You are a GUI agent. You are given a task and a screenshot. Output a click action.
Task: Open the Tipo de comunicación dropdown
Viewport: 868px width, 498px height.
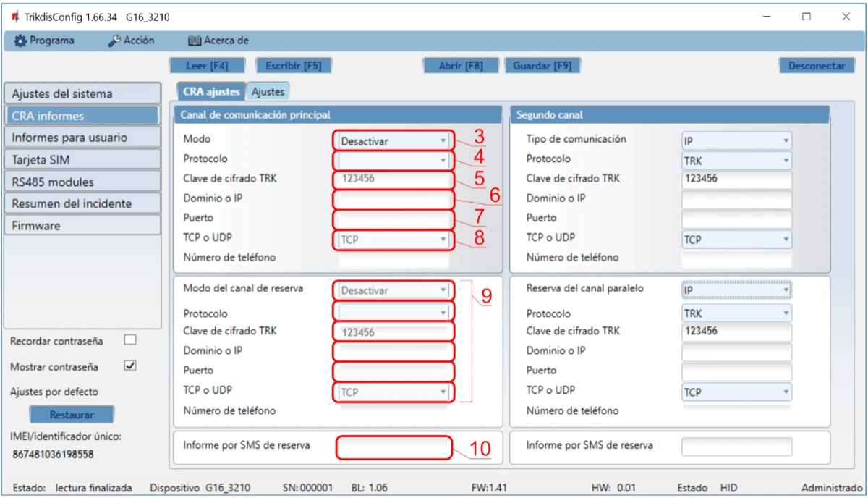(x=736, y=141)
